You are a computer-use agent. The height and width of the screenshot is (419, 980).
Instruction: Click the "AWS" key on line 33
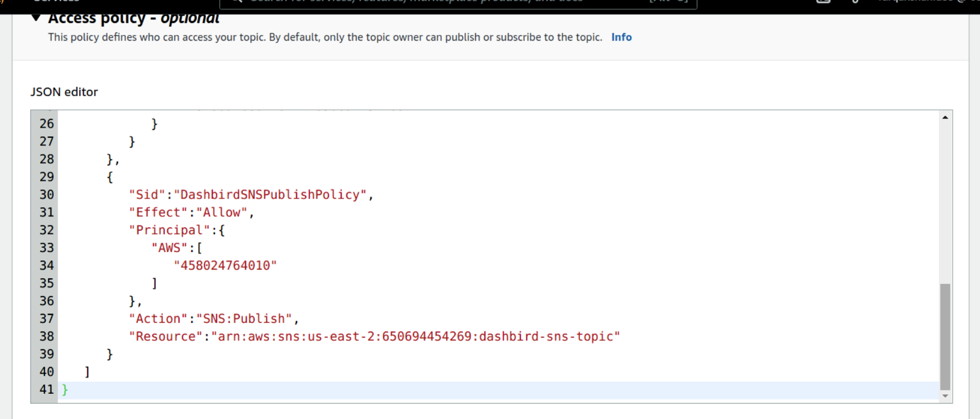click(169, 248)
